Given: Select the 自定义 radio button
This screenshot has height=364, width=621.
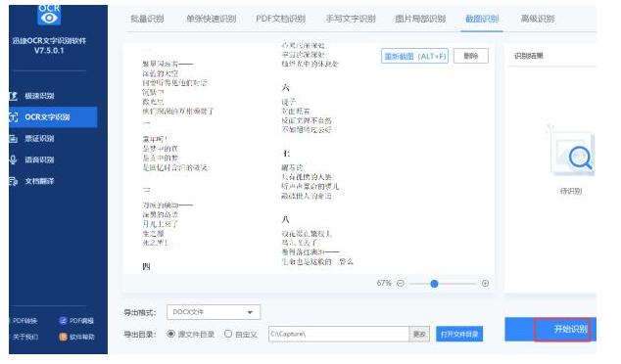Looking at the screenshot, I should pos(228,334).
